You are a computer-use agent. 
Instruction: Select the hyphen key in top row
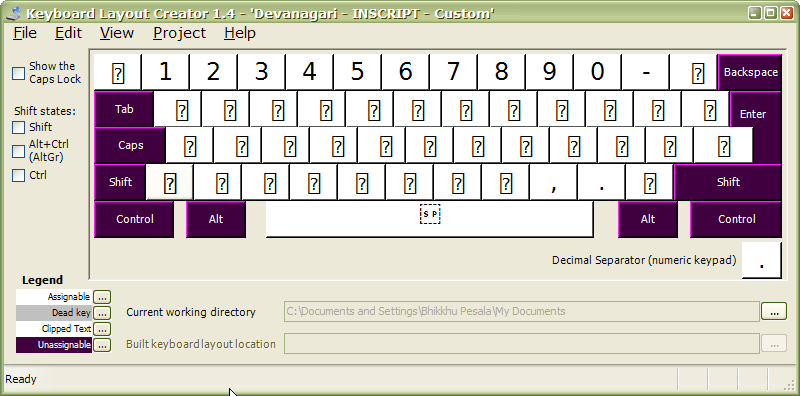[645, 72]
